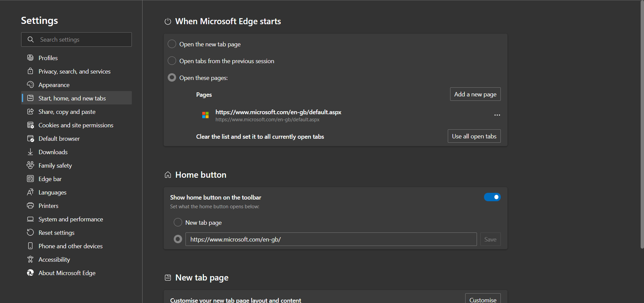The height and width of the screenshot is (303, 644).
Task: Open Reset settings section
Action: click(56, 232)
